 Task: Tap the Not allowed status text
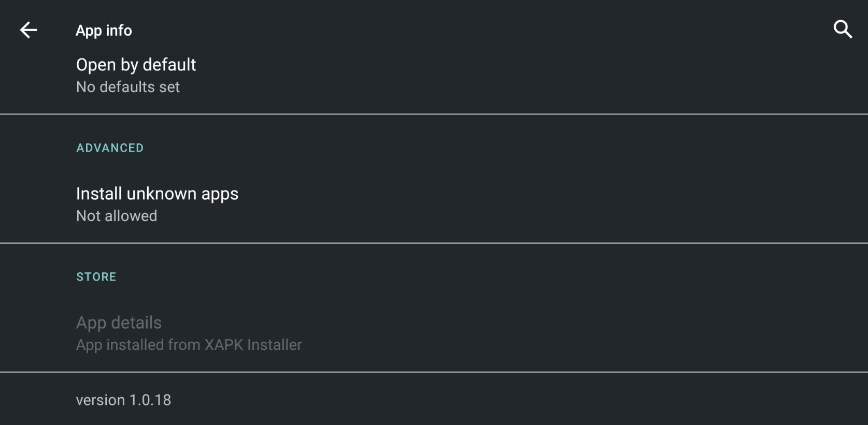pos(117,216)
